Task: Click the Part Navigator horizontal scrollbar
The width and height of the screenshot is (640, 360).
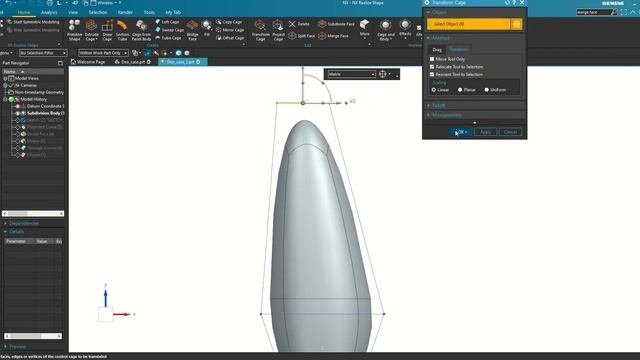Action: coord(33,213)
